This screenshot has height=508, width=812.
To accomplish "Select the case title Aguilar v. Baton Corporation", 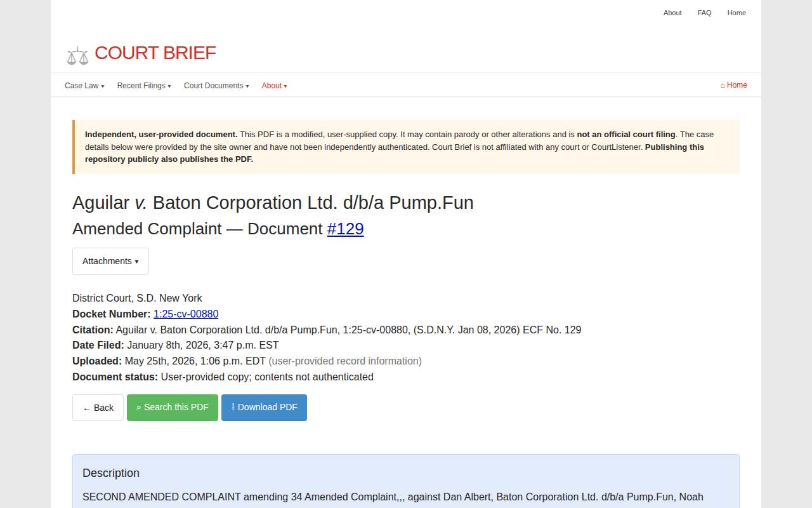I will tap(273, 203).
